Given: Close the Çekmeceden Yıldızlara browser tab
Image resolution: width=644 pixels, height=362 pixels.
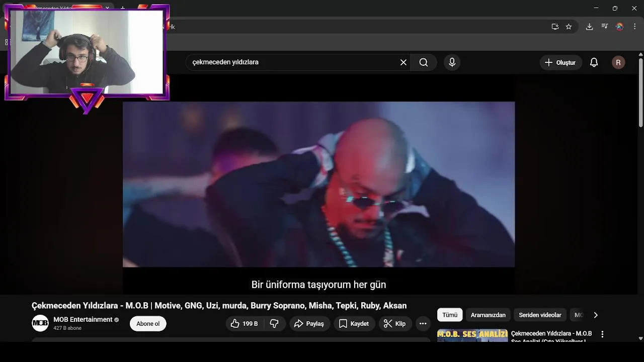Looking at the screenshot, I should click(107, 9).
